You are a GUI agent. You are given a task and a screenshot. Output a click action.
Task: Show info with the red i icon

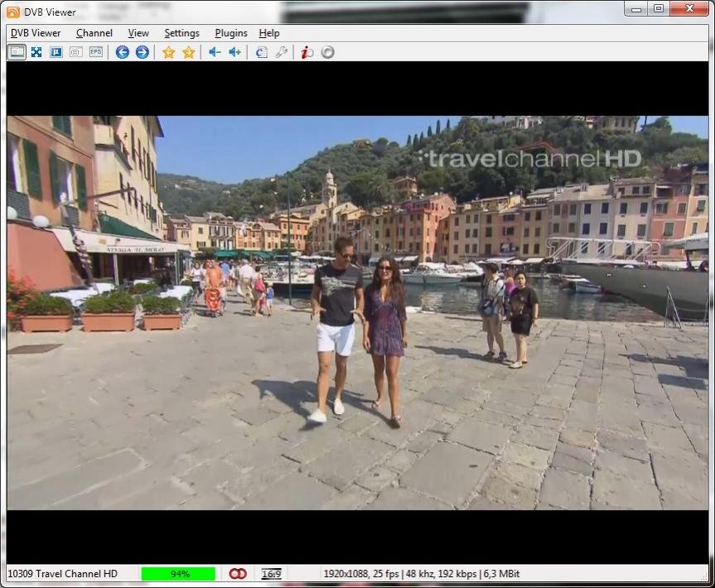click(x=307, y=52)
